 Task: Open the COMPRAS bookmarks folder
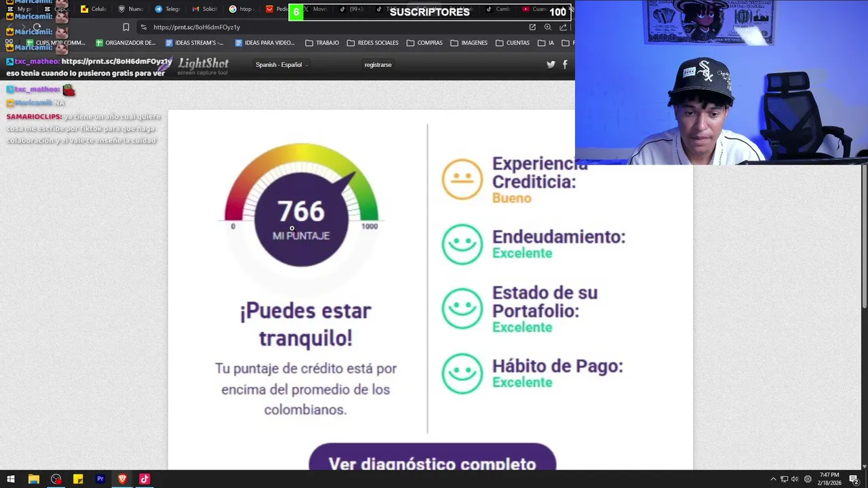point(425,43)
